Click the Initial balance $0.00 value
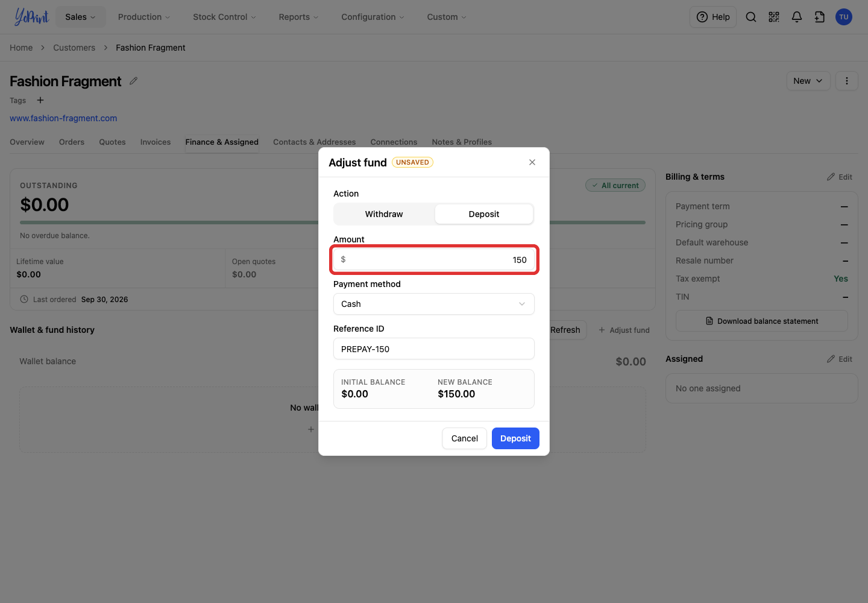 tap(354, 394)
